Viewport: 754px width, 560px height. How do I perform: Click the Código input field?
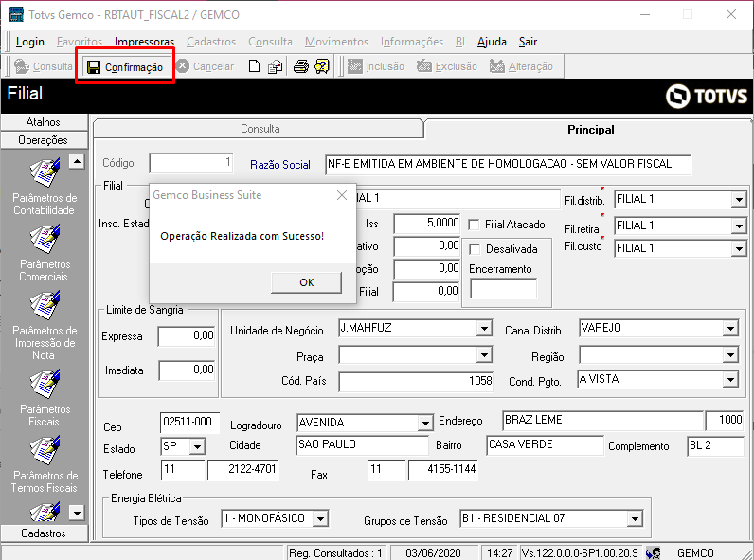191,163
